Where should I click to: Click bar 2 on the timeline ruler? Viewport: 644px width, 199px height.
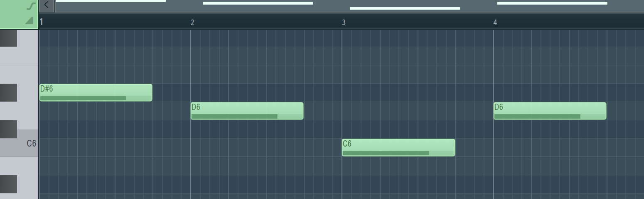[x=192, y=22]
